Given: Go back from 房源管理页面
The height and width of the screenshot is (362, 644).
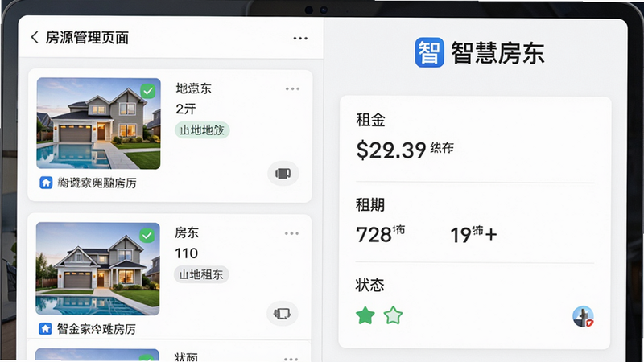Looking at the screenshot, I should [35, 37].
